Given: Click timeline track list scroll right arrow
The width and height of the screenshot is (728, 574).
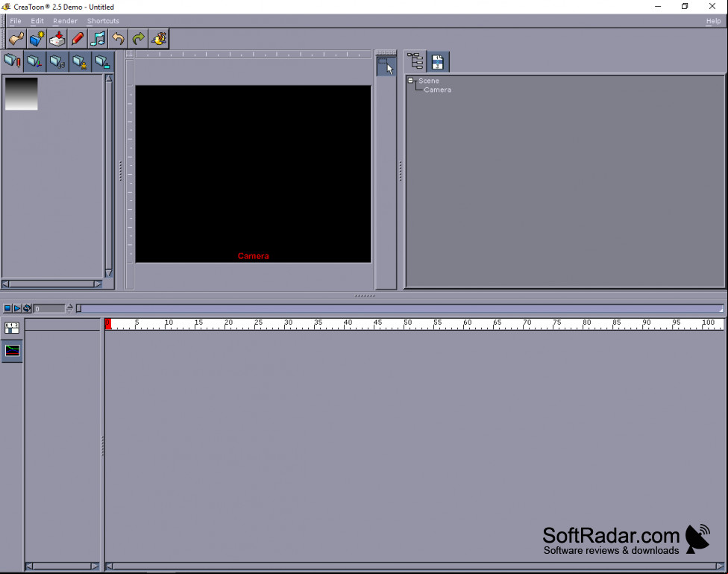Looking at the screenshot, I should coord(95,566).
